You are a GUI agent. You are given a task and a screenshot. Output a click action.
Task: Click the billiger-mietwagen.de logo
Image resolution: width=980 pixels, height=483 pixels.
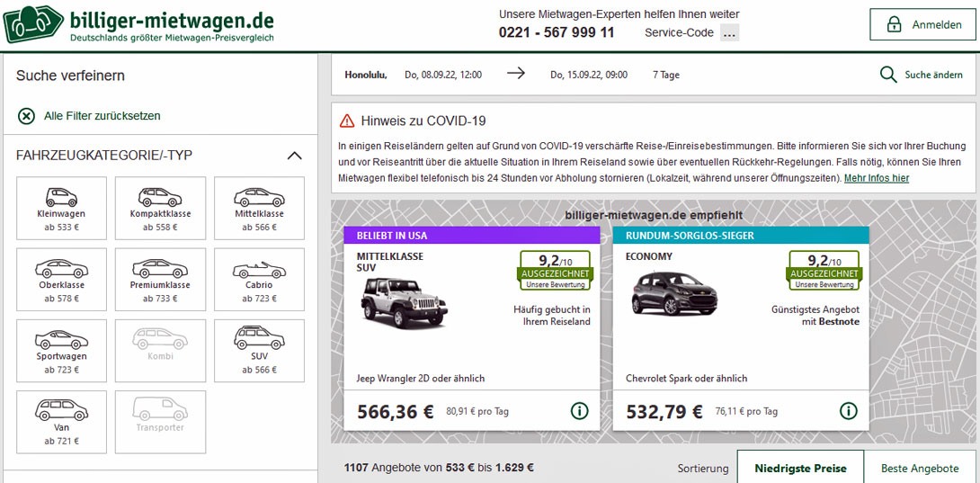[138, 24]
